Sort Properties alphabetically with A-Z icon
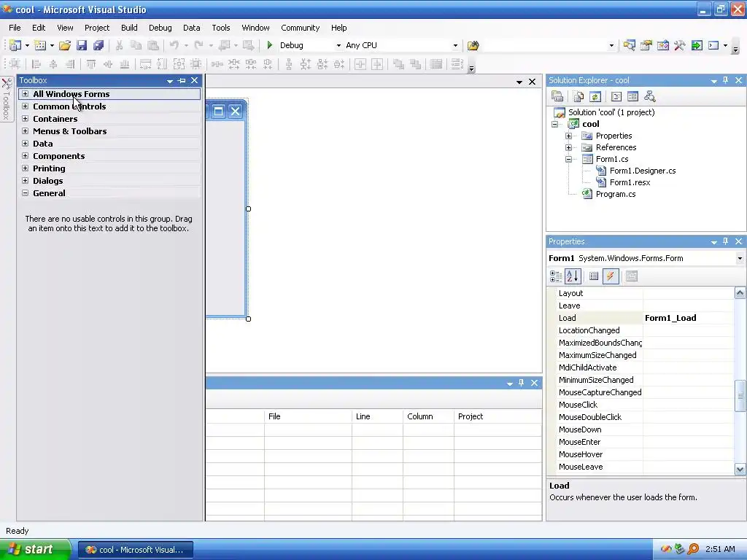The width and height of the screenshot is (747, 560). [573, 276]
